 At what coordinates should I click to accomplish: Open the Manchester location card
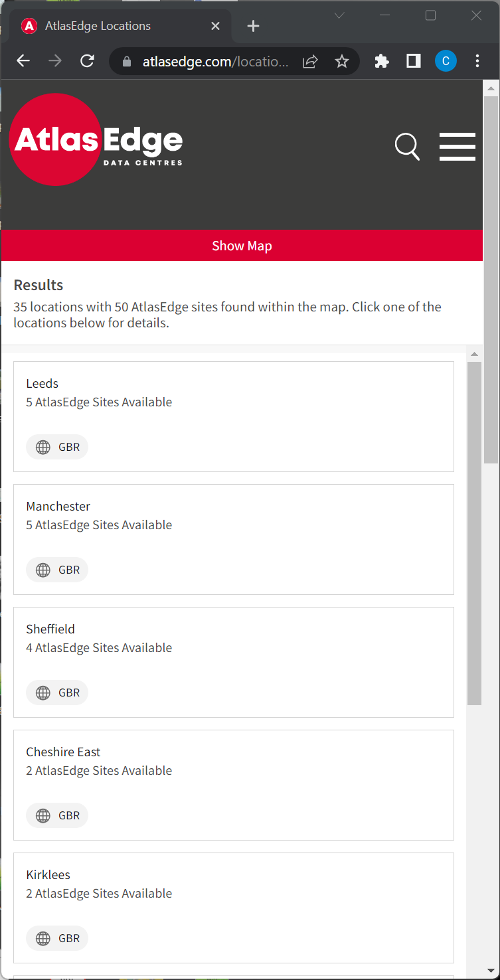pyautogui.click(x=234, y=539)
